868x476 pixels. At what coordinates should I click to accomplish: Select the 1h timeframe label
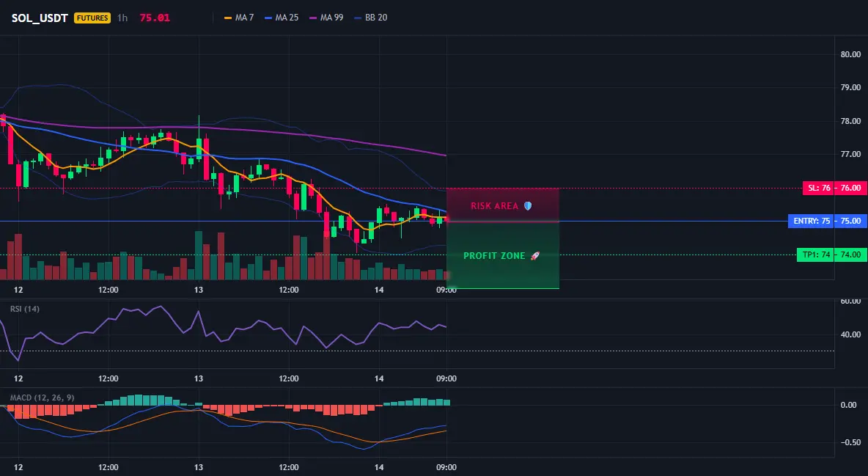pyautogui.click(x=122, y=18)
